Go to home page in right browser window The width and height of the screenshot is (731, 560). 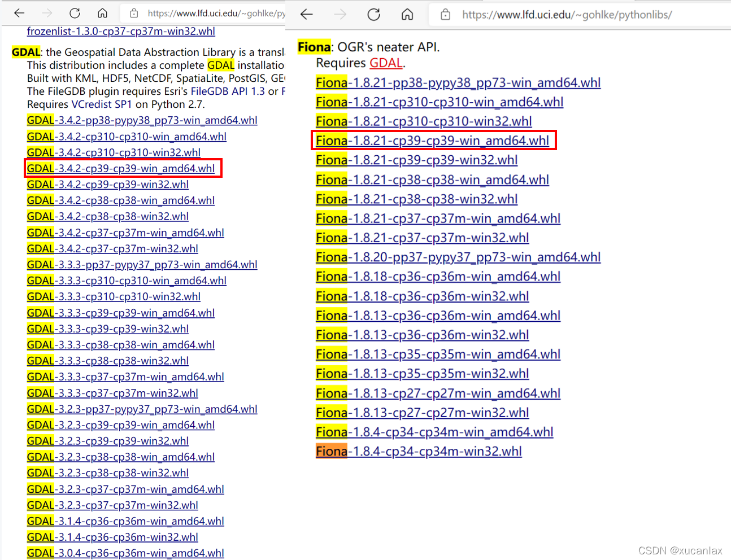(x=407, y=15)
